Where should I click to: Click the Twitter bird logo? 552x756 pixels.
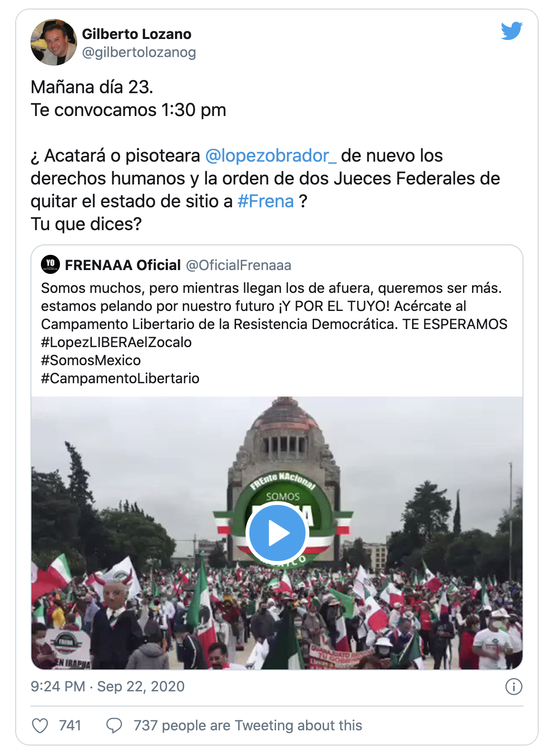coord(512,31)
